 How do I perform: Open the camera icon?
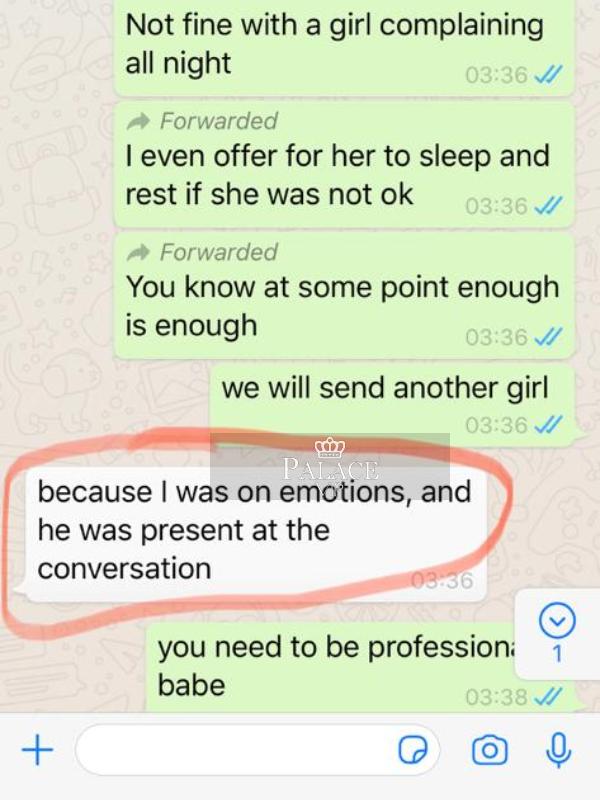coord(489,750)
